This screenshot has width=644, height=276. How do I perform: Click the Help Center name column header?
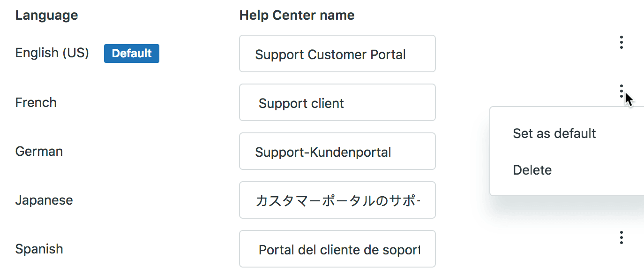[297, 15]
